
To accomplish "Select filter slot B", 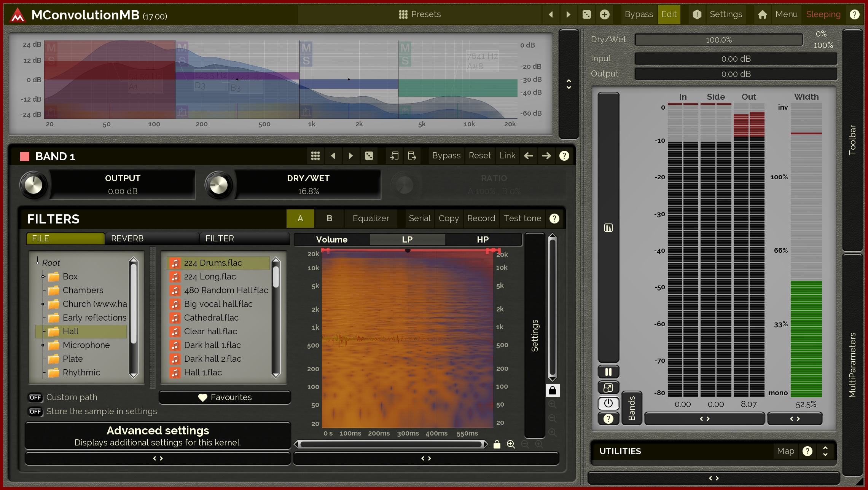I will tap(329, 219).
